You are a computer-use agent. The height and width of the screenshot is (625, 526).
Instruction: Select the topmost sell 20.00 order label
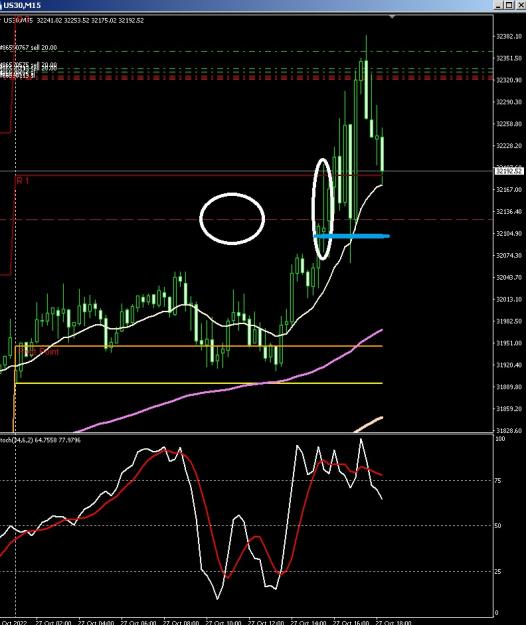[x=29, y=47]
